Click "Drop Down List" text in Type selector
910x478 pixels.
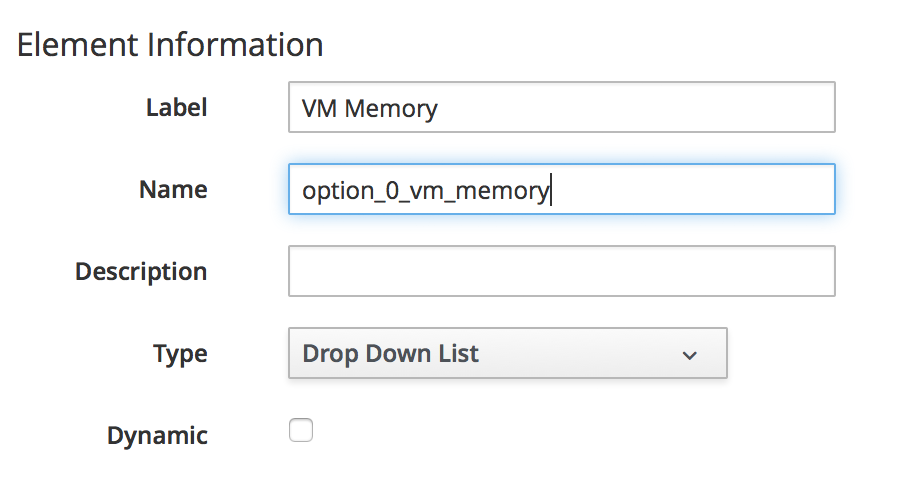(x=391, y=353)
